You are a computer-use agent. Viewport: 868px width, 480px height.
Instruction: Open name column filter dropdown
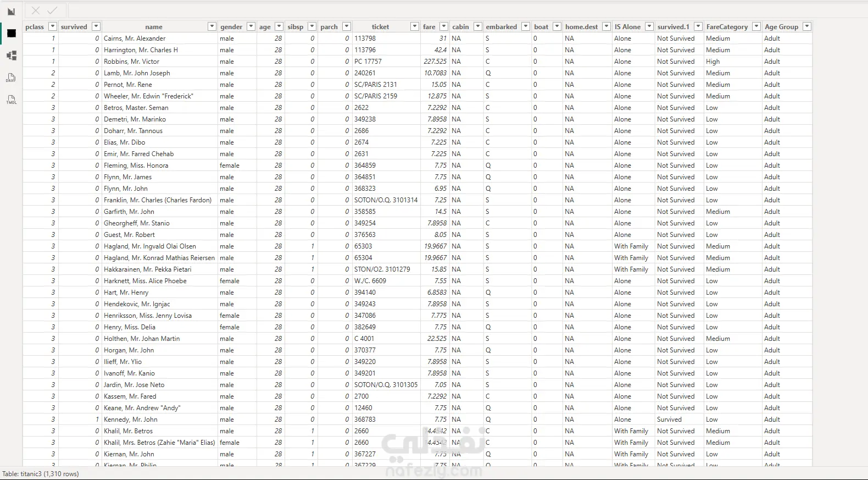[212, 26]
